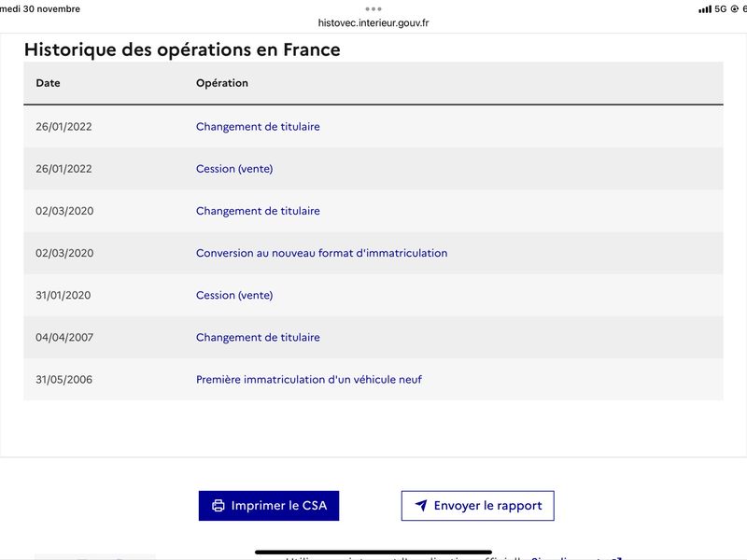747x560 pixels.
Task: Click the date cell 31/01/2020
Action: pyautogui.click(x=63, y=295)
